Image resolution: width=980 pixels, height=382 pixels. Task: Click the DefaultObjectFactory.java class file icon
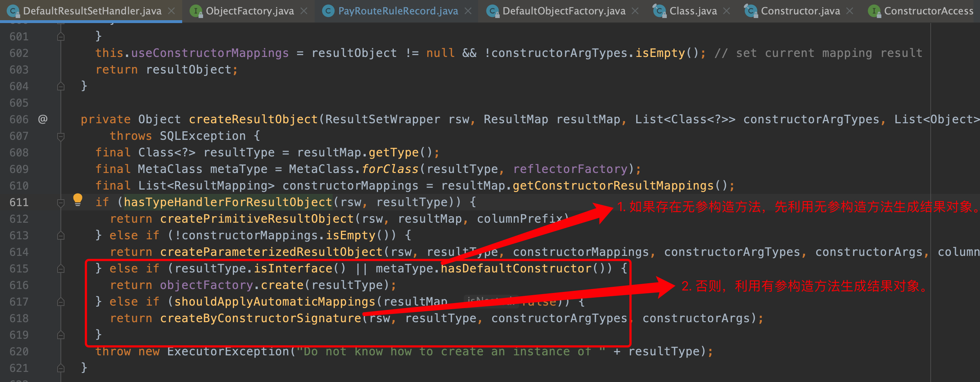[x=493, y=11]
